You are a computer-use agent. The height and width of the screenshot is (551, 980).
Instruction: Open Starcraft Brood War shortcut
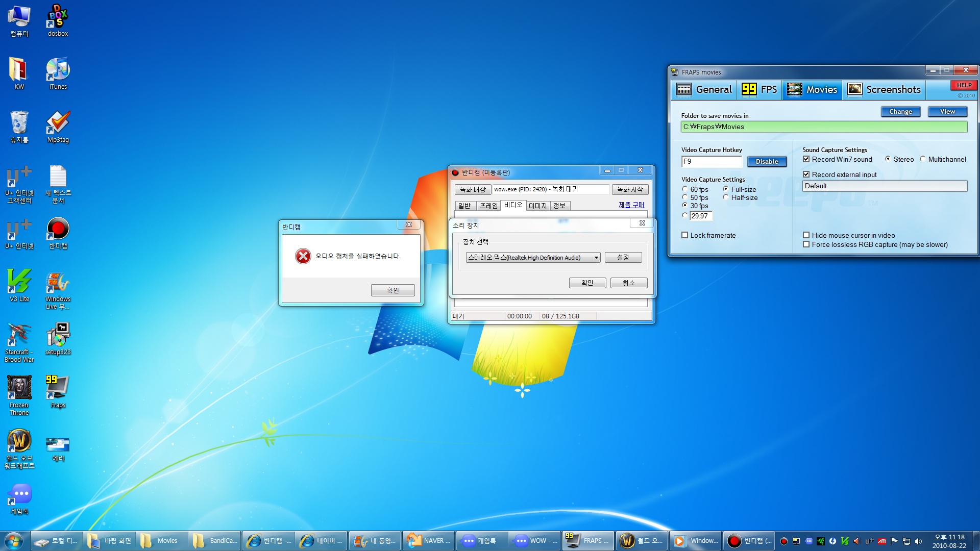(19, 343)
